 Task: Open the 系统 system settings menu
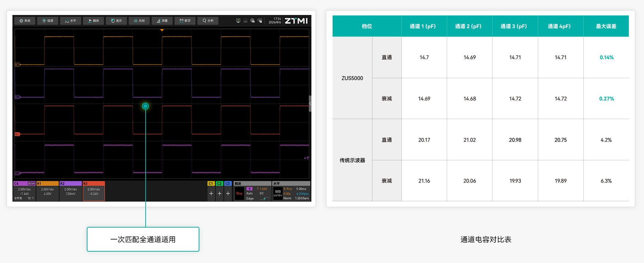(25, 21)
